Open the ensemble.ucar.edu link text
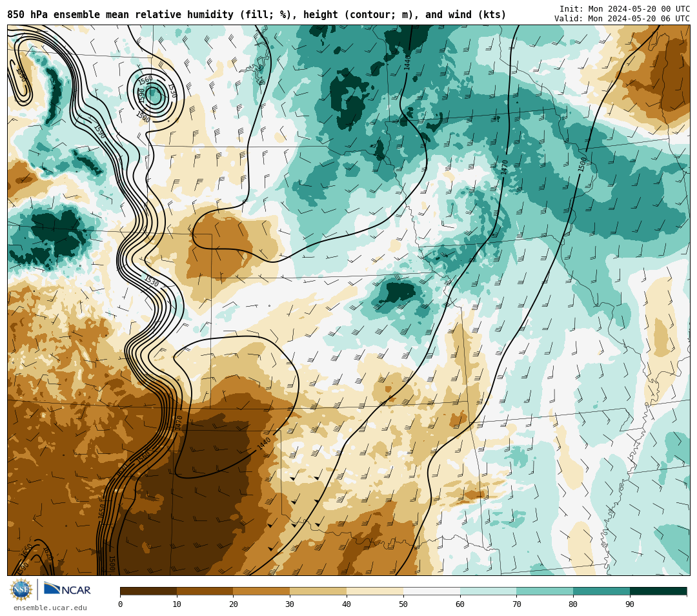 click(50, 608)
